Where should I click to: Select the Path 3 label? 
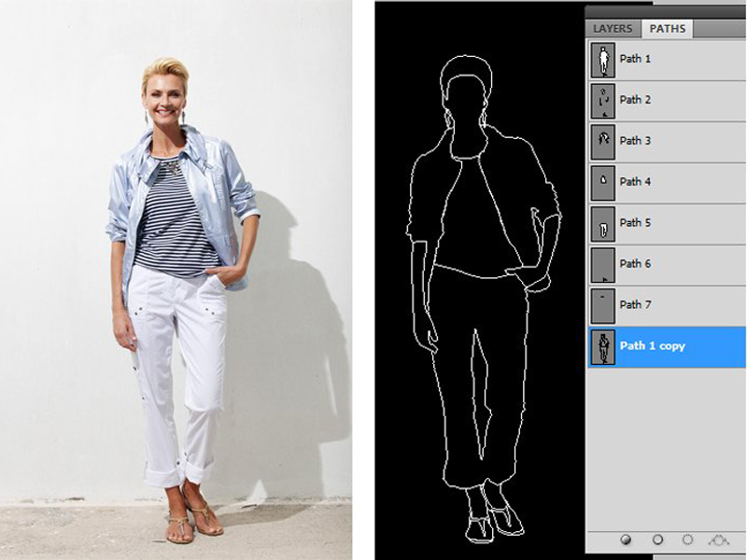tap(635, 141)
